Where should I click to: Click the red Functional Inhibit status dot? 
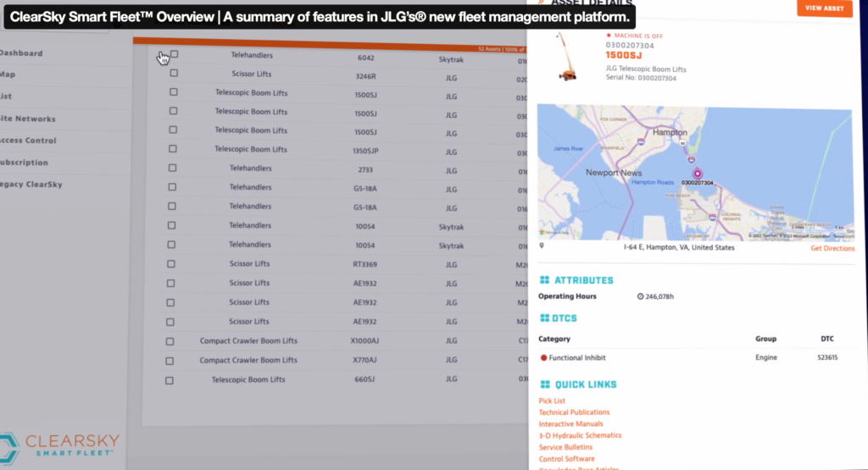click(543, 358)
